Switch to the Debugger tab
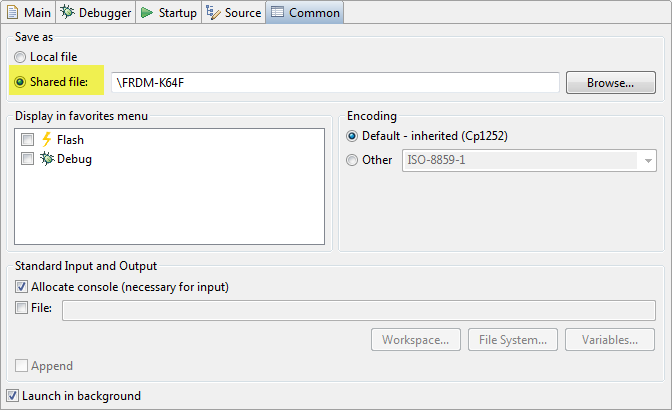This screenshot has height=410, width=672. point(96,13)
